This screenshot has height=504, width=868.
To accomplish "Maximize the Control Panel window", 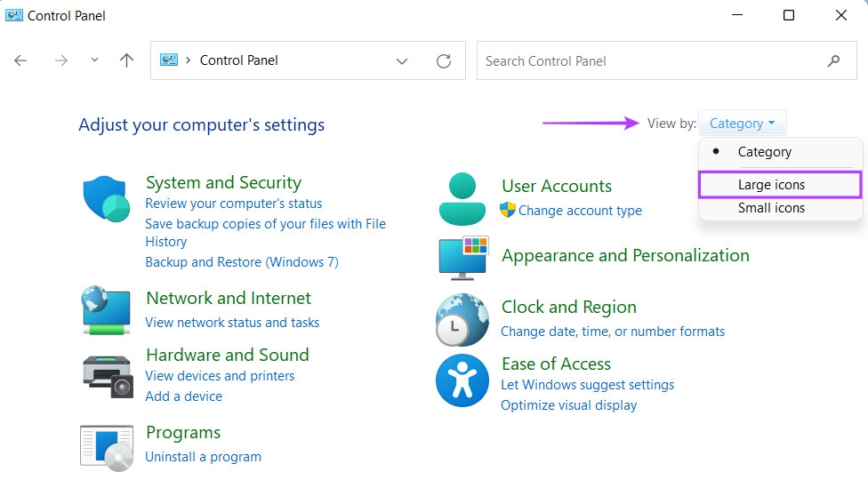I will pos(789,15).
